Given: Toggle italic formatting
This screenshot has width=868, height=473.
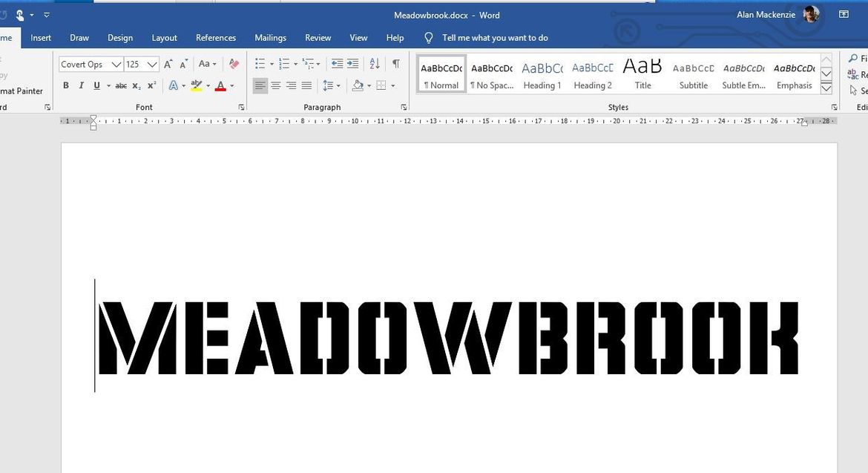Looking at the screenshot, I should [82, 86].
